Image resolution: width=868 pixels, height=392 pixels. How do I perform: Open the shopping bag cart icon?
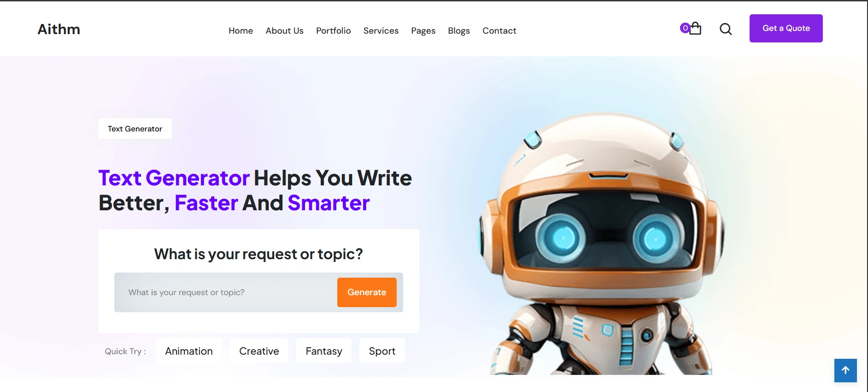(x=695, y=29)
